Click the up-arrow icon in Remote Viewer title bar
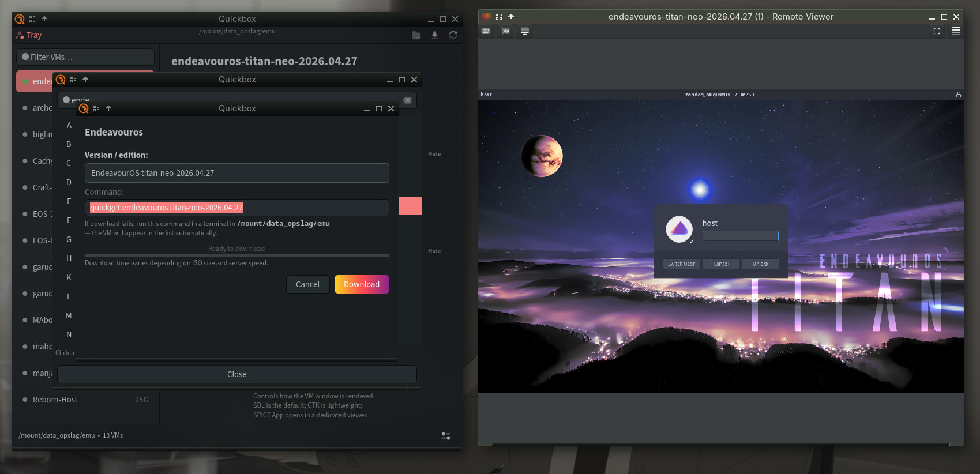The height and width of the screenshot is (474, 980). (511, 17)
